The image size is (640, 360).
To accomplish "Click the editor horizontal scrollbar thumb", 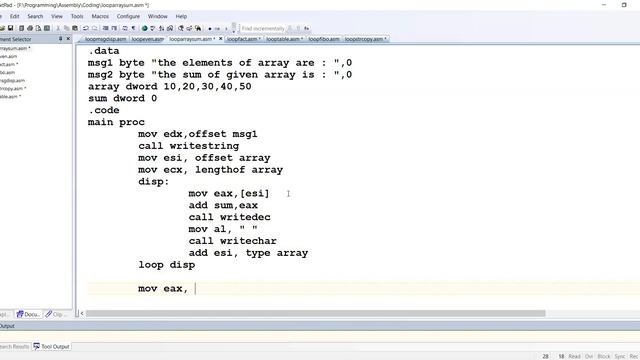I will 316,313.
